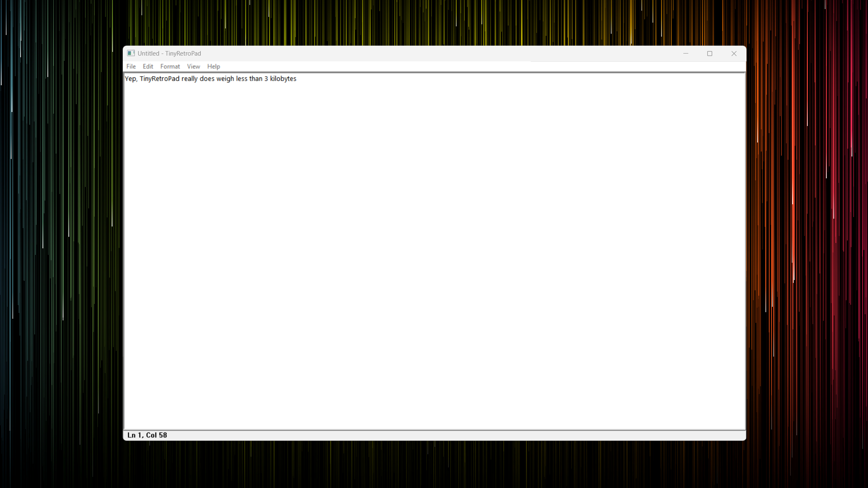
Task: Minimize the TinyRetroPad window
Action: [x=686, y=54]
